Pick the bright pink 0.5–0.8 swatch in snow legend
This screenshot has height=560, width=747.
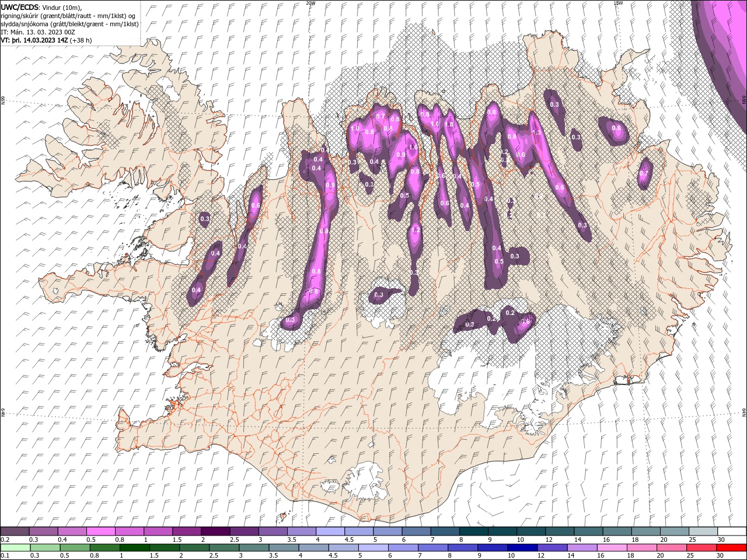click(x=100, y=531)
